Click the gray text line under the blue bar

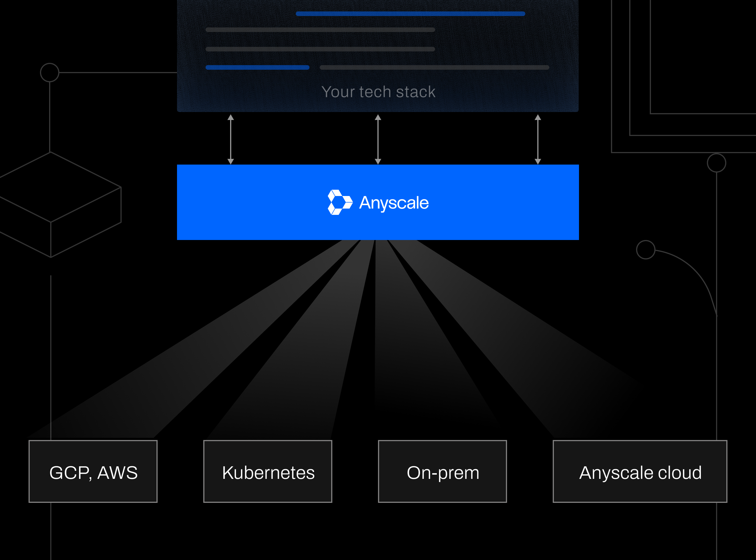(320, 29)
